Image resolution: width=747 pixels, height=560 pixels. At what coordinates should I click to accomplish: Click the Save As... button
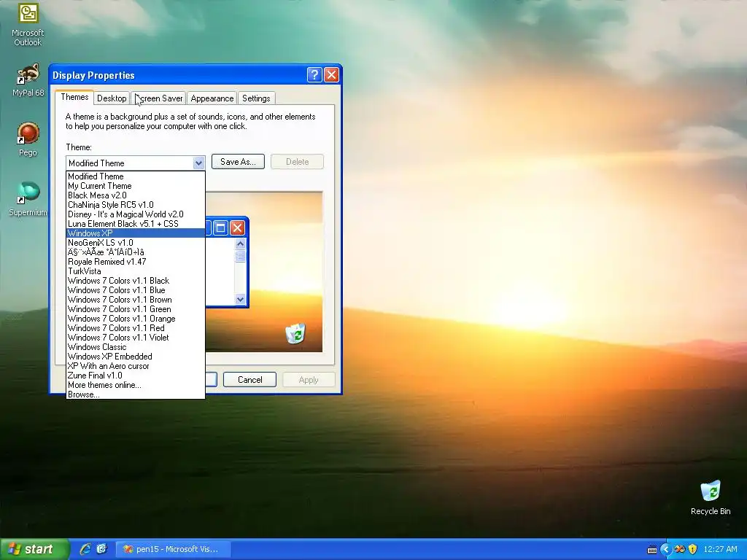[238, 162]
